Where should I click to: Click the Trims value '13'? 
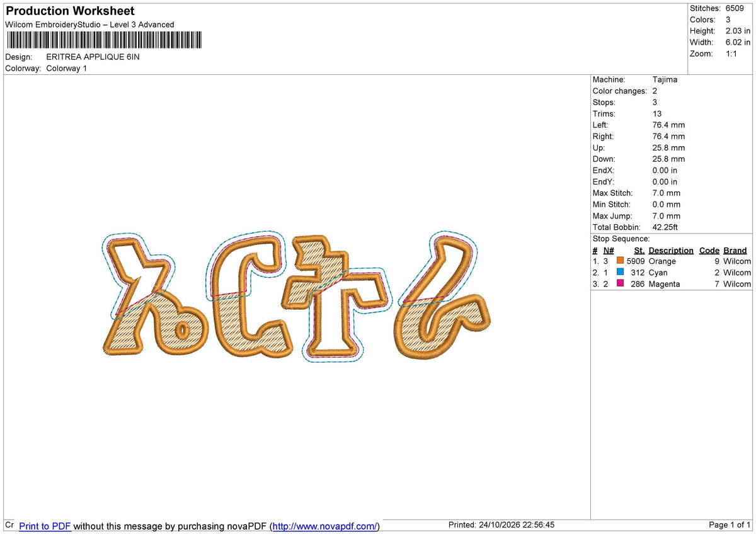click(x=658, y=113)
